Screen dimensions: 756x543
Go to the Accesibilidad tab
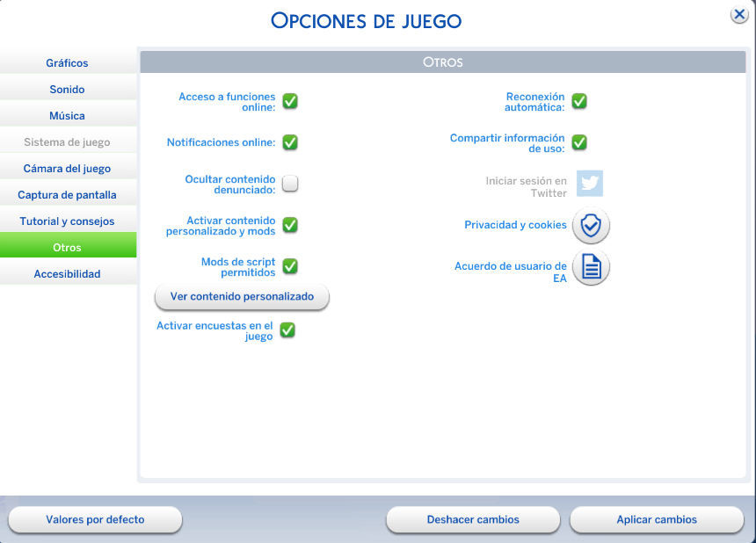pyautogui.click(x=68, y=274)
